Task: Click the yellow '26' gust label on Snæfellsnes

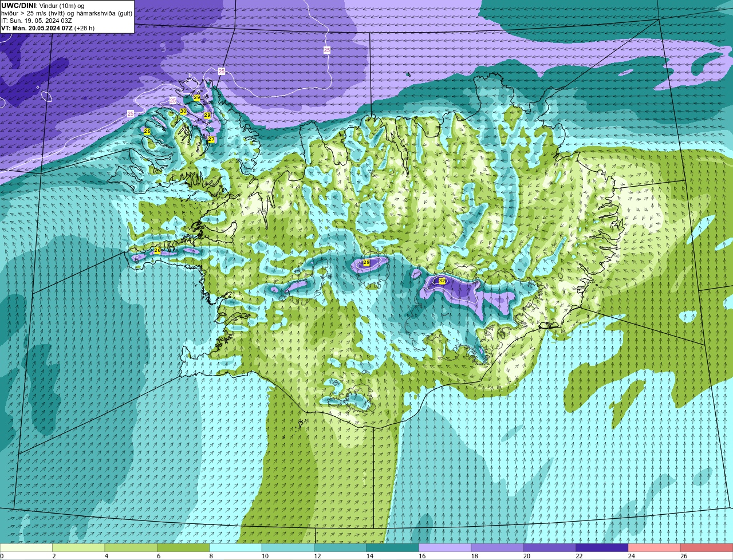Action: click(157, 251)
